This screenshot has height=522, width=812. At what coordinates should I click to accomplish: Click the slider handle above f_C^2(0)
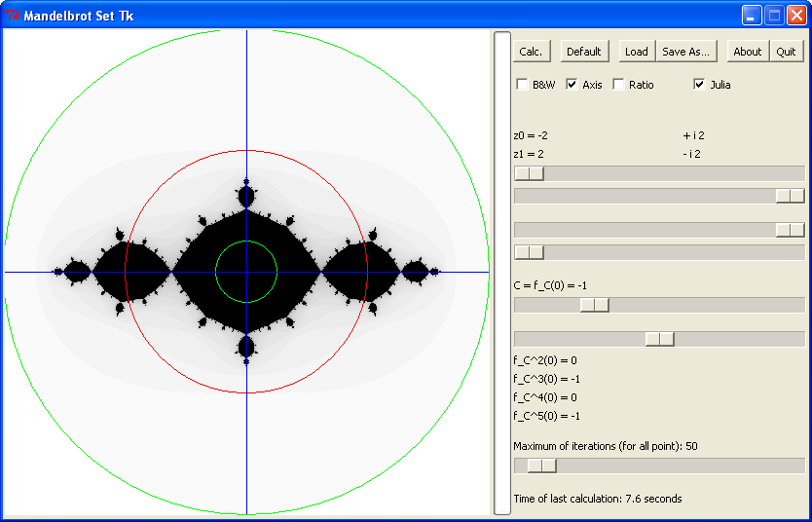click(659, 339)
